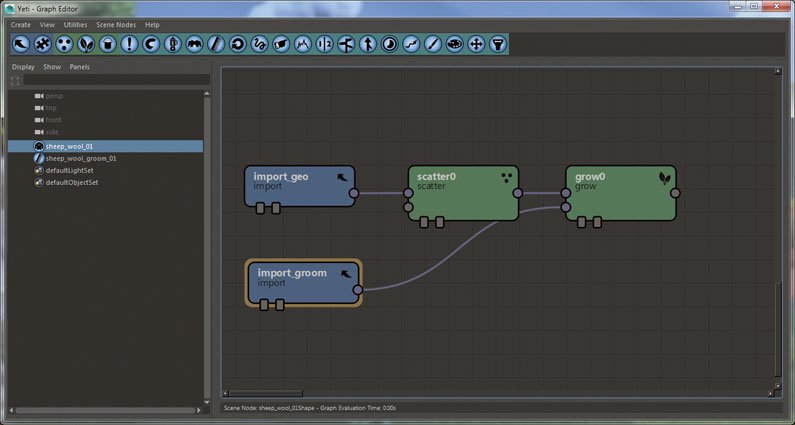Viewport: 795px width, 425px height.
Task: Click the outliner horizontal scrollbar
Action: coord(105,410)
